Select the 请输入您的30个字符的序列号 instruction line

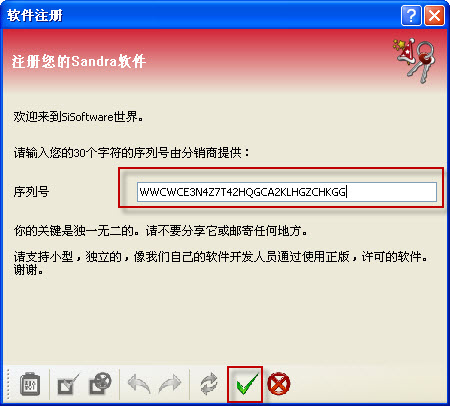(x=131, y=153)
